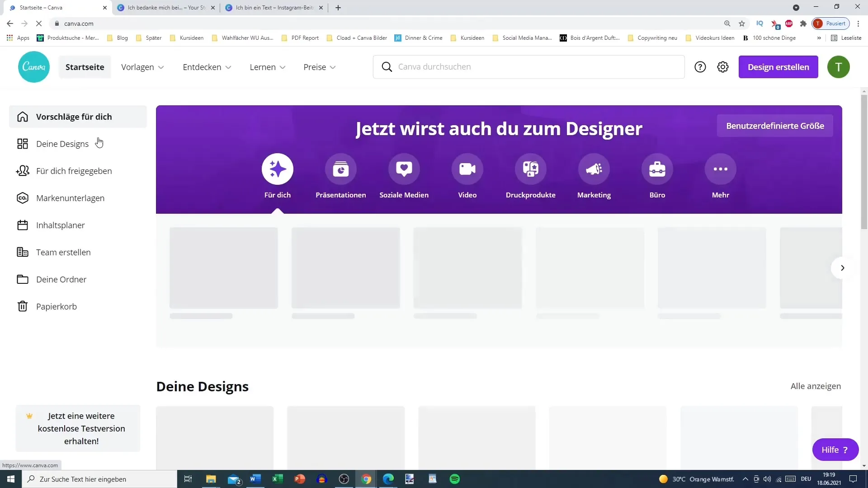868x488 pixels.
Task: Expand the Lernen dropdown menu
Action: (268, 67)
